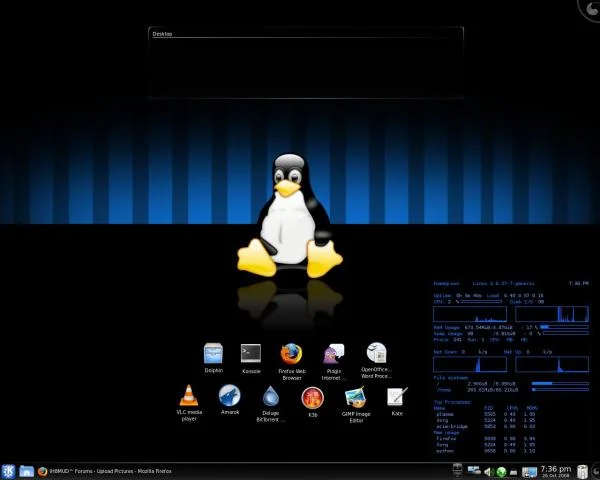Image resolution: width=600 pixels, height=480 pixels.
Task: Open the KDE Kickoff application launcher
Action: [x=8, y=471]
